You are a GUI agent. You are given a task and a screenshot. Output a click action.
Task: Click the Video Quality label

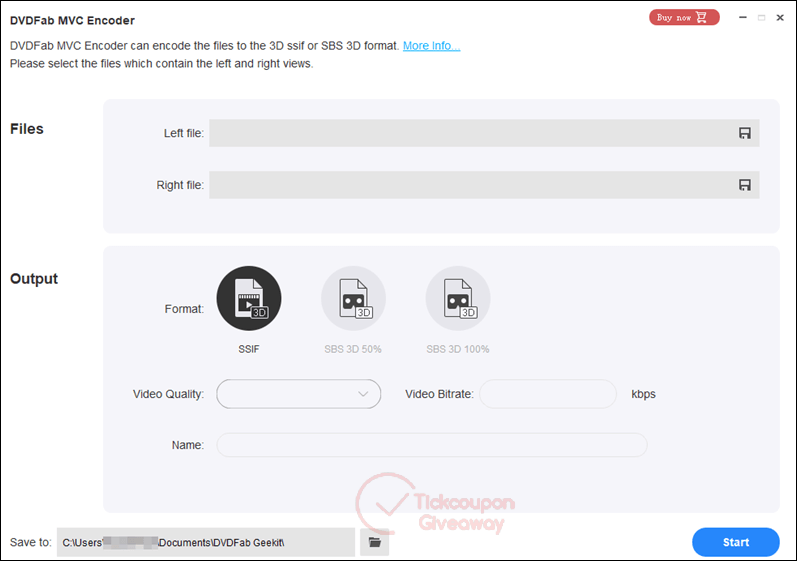168,394
